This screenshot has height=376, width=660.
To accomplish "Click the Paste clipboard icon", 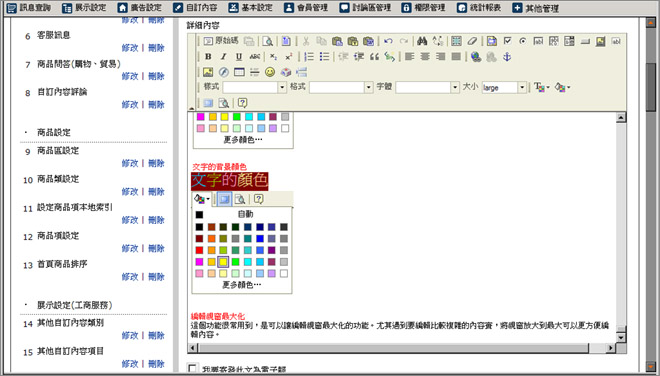I will click(x=337, y=41).
